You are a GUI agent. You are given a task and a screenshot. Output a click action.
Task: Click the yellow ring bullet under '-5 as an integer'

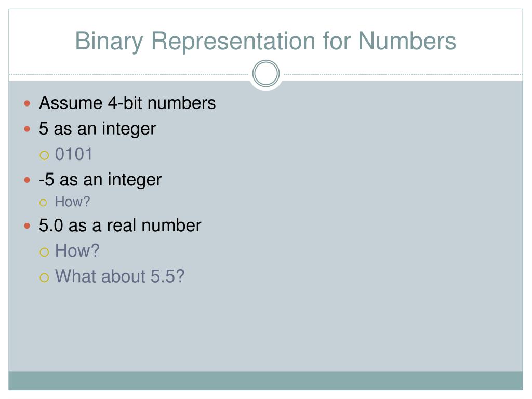point(43,203)
